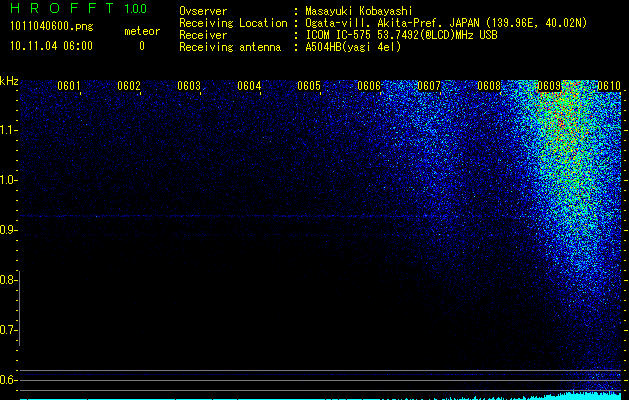Click the 0606 time marker
Screen dimensions: 629x400
(x=369, y=86)
